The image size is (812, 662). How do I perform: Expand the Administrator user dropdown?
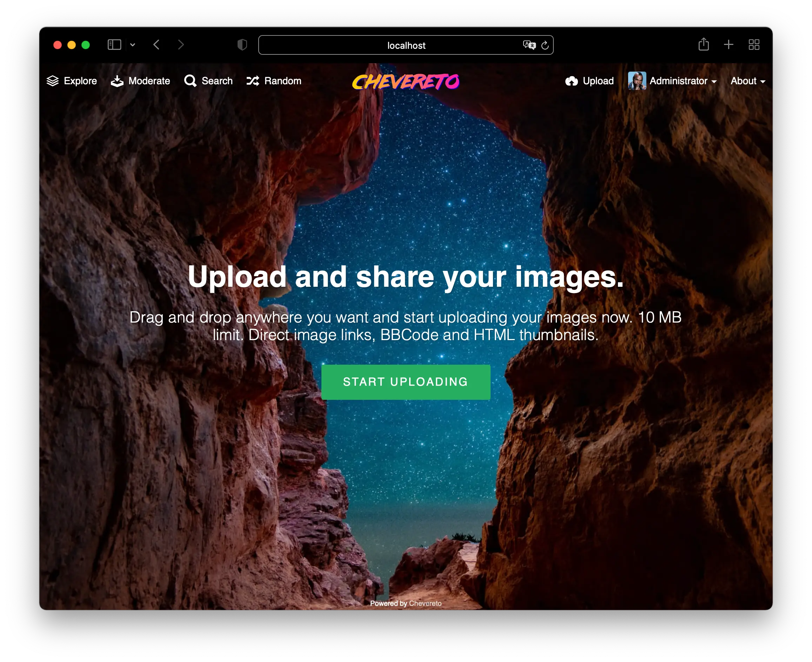[x=678, y=81]
